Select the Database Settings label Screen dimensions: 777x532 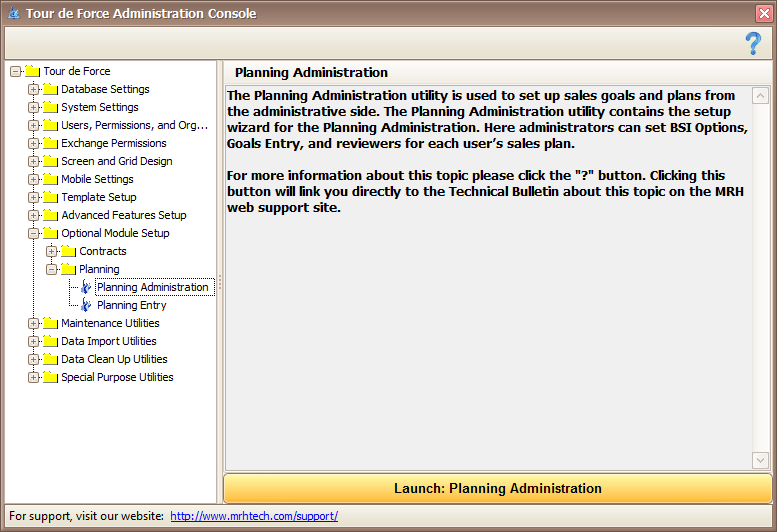point(105,89)
